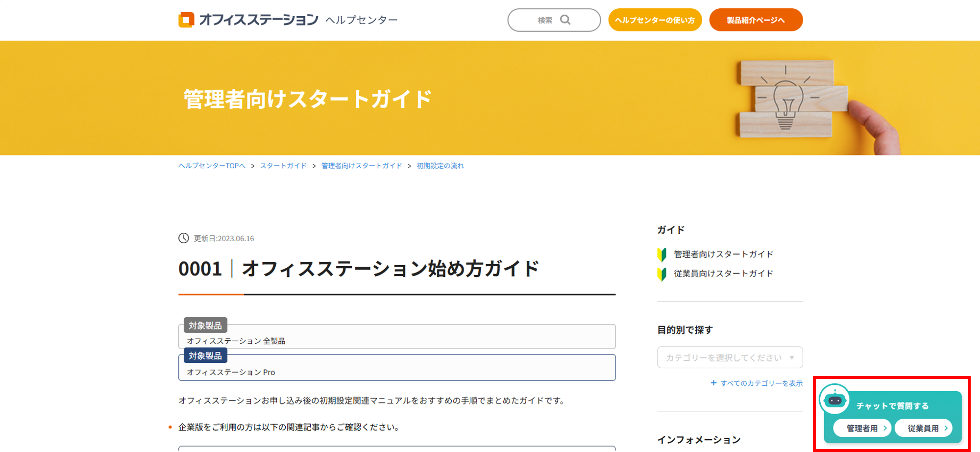Go to 製品紹介ページへ button
Screen dimensions: 980x452
coord(756,20)
